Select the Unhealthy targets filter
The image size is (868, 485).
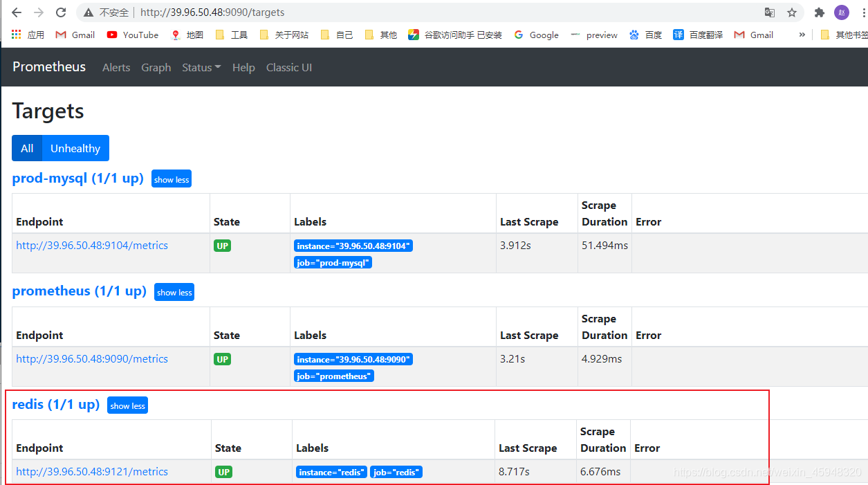pos(75,148)
